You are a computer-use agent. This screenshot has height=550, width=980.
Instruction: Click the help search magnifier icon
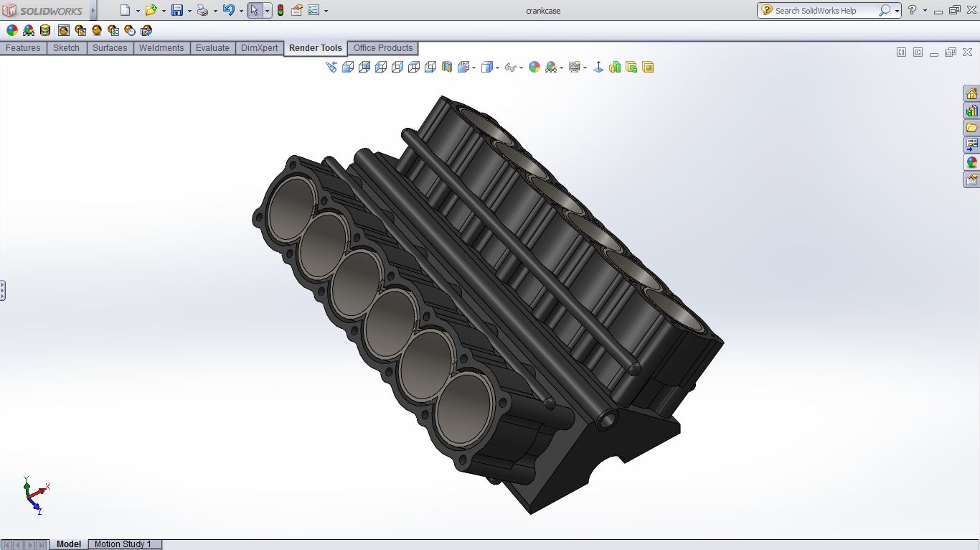point(884,10)
